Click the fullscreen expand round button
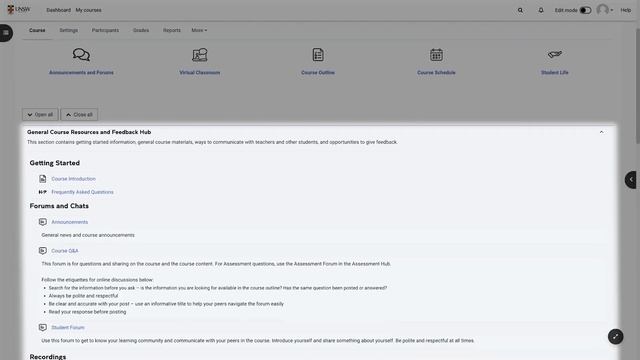Screen dimensions: 640x360 pos(616,337)
